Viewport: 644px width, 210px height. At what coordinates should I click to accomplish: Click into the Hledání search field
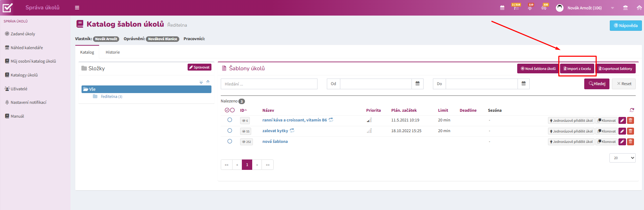(269, 84)
